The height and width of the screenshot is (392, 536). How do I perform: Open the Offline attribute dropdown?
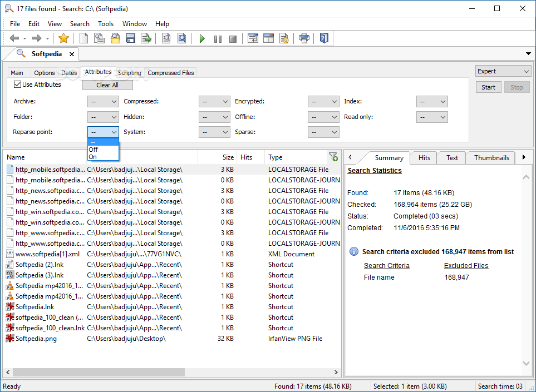click(323, 117)
